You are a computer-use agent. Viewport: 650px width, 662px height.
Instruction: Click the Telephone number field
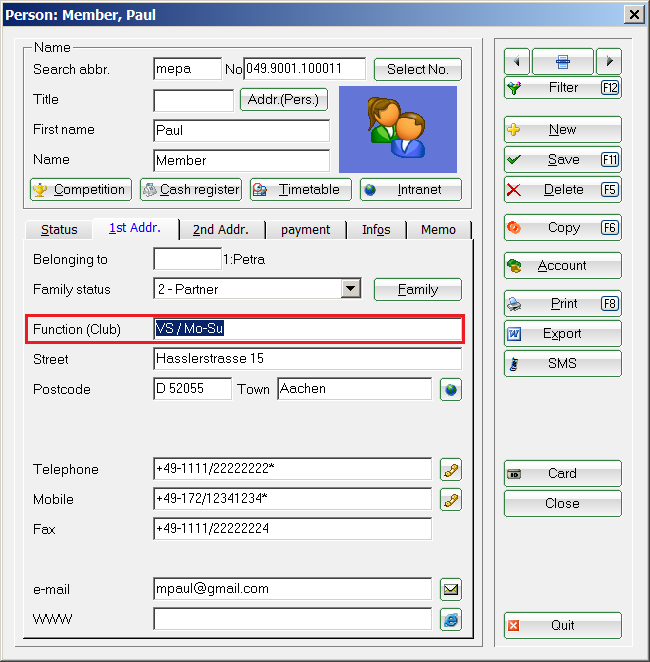click(292, 469)
